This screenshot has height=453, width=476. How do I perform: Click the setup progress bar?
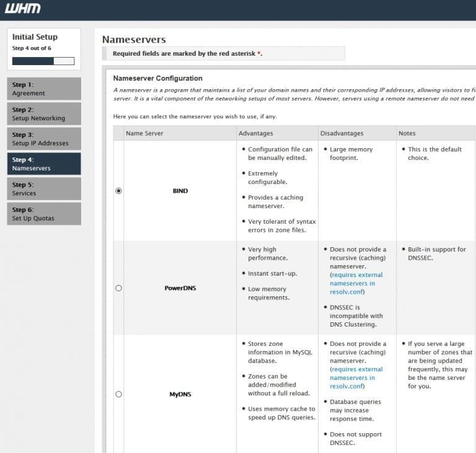coord(43,61)
